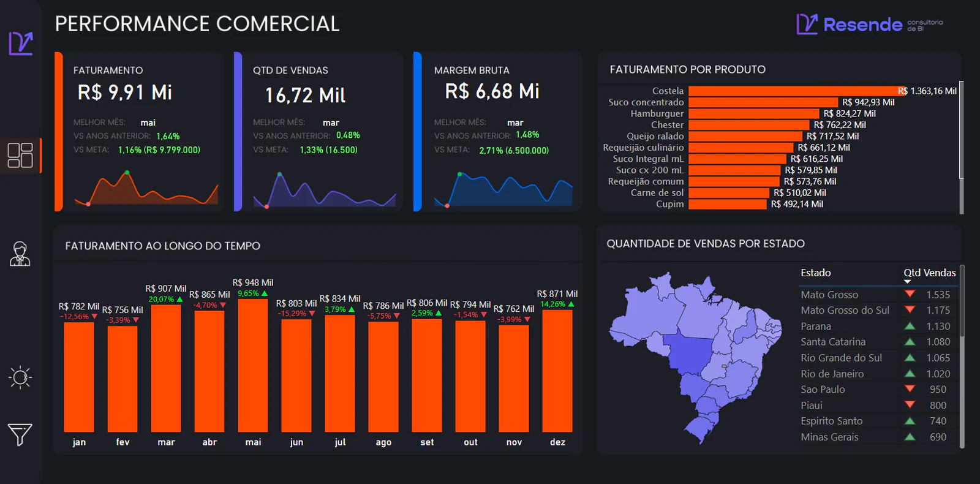Select the Rio de Janeiro row
Image resolution: width=980 pixels, height=484 pixels.
pyautogui.click(x=878, y=374)
